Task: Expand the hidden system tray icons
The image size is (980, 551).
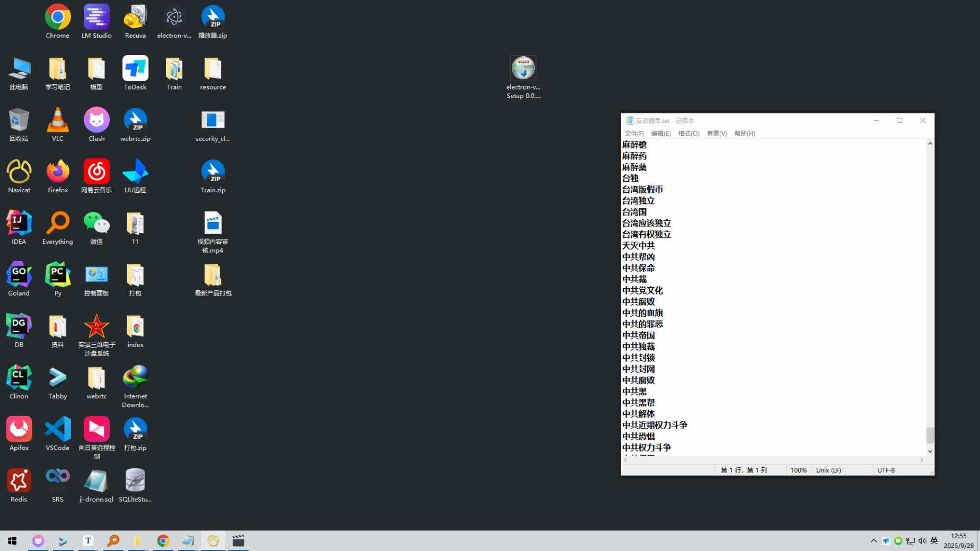Action: coord(873,540)
